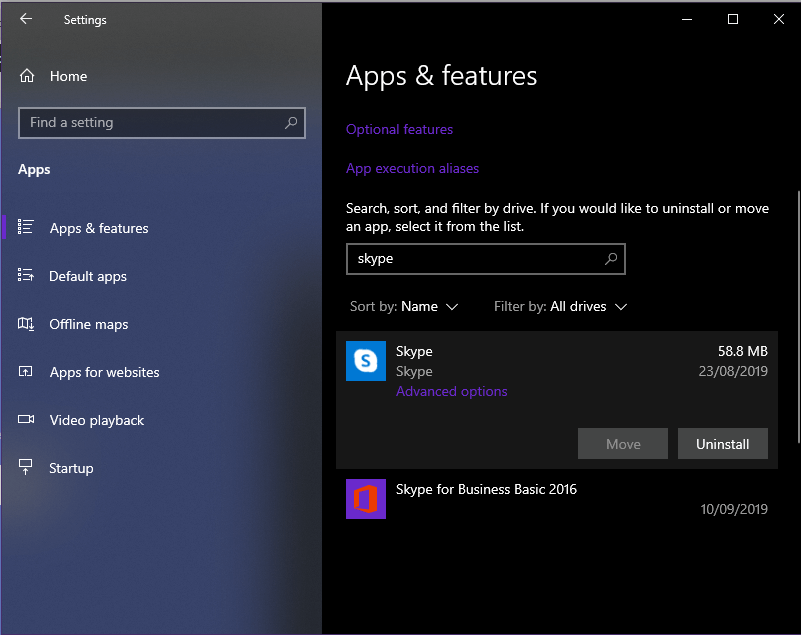This screenshot has width=801, height=635.
Task: Open Optional features link
Action: 399,129
